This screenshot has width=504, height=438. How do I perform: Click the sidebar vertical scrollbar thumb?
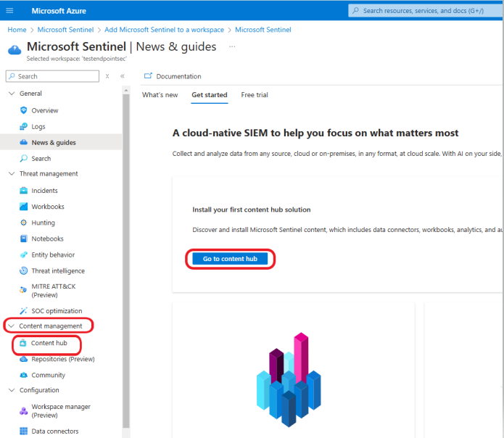(x=126, y=261)
